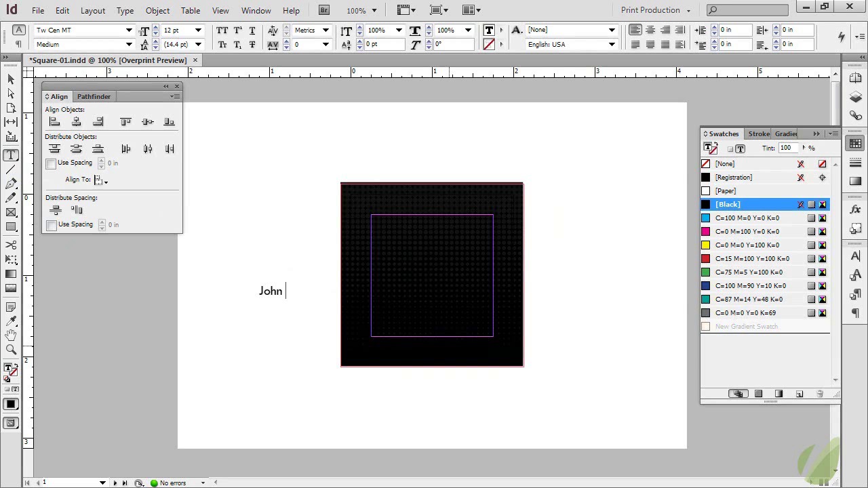Select the Type tool in the toolbox
Screen dimensions: 868x488
11,155
